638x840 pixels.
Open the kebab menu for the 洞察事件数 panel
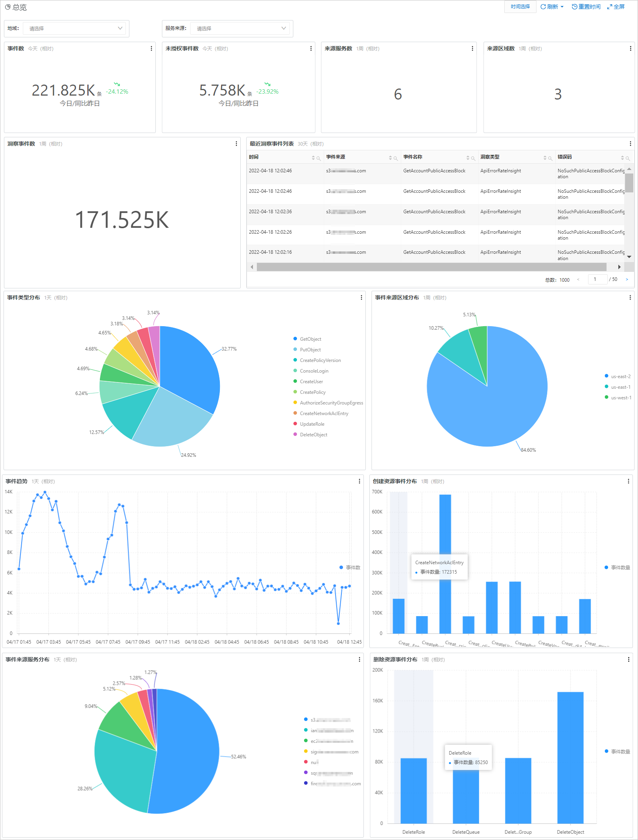(x=236, y=144)
